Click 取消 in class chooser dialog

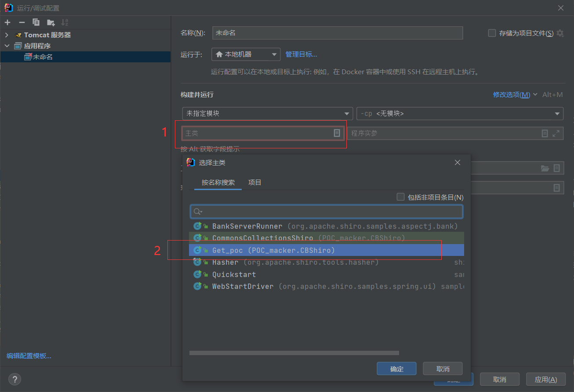click(x=443, y=369)
